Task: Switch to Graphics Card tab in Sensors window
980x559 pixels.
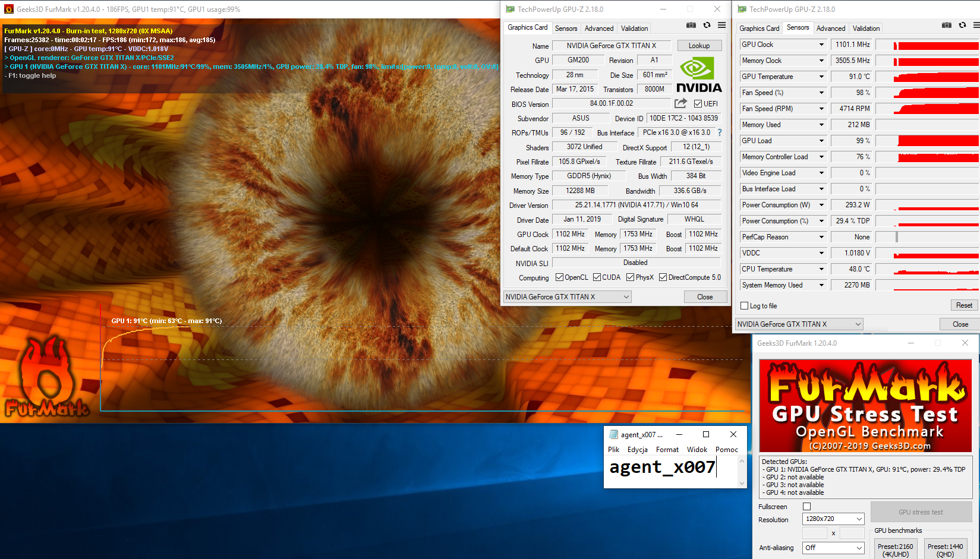Action: tap(759, 29)
